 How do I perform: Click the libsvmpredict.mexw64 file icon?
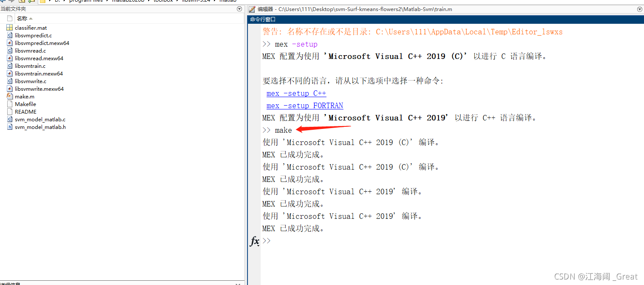(x=10, y=43)
